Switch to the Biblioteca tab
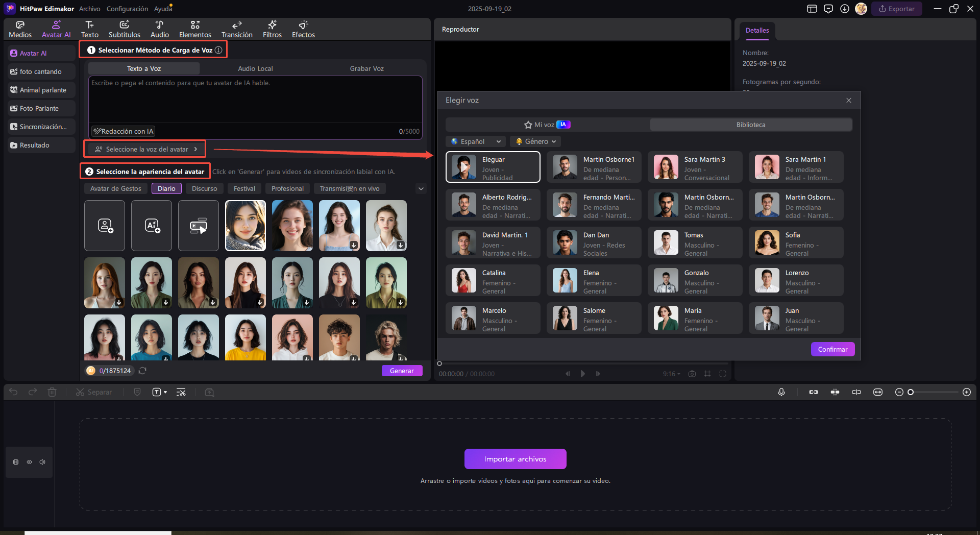Screen dimensions: 980x535 (750, 125)
